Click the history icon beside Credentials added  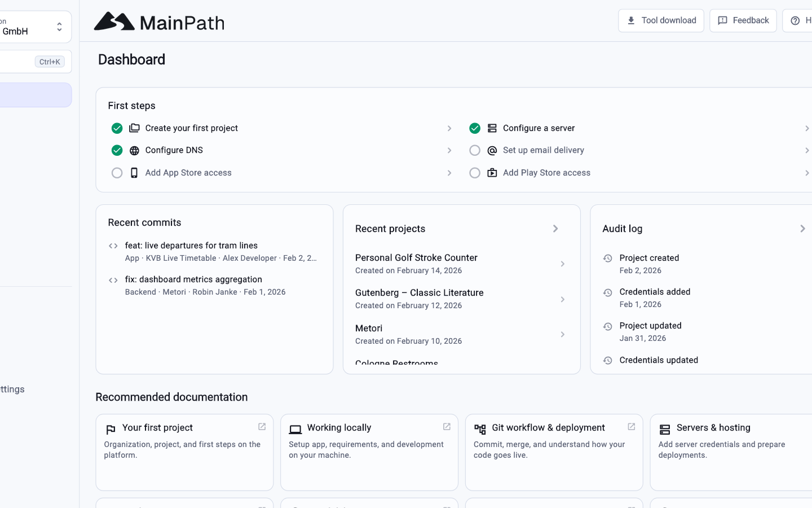(608, 292)
